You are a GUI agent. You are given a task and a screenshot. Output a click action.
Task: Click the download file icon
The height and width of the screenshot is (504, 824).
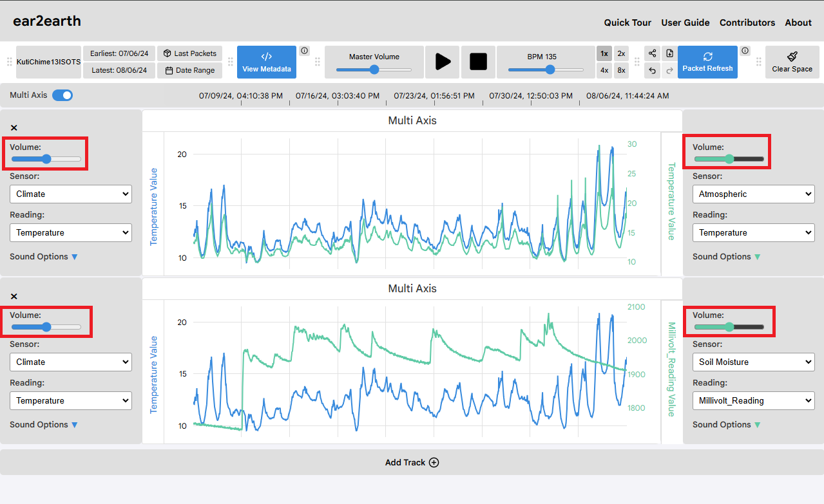[x=669, y=53]
